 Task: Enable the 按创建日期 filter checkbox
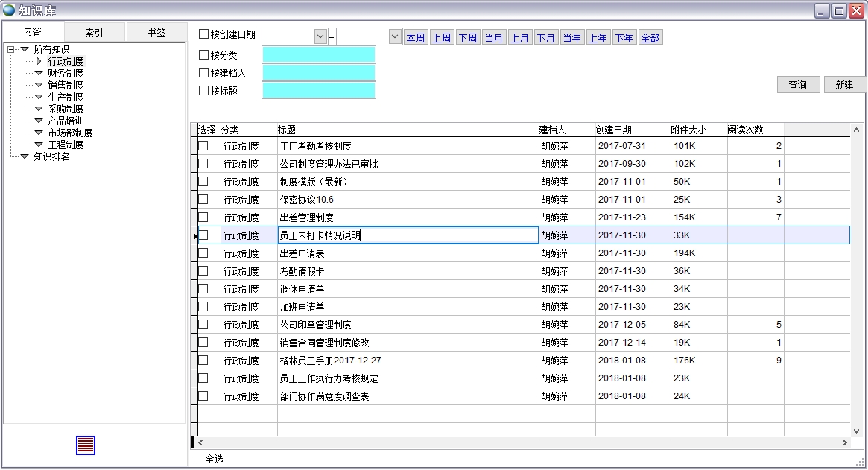tap(204, 34)
